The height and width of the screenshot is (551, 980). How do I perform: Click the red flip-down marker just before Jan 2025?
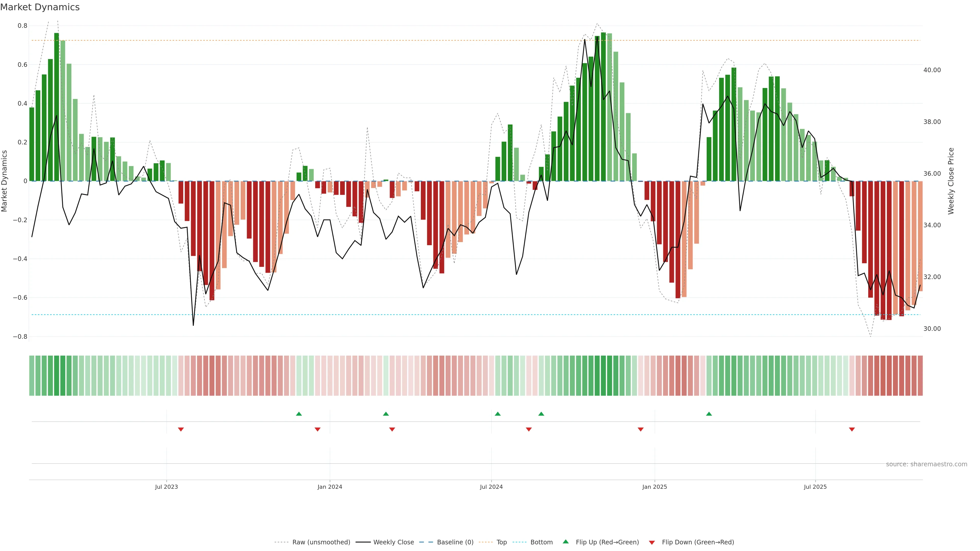[641, 429]
